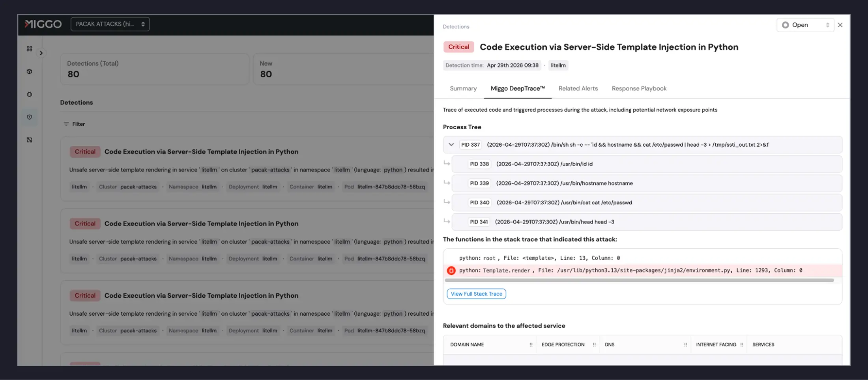
Task: Click the Detection time Apr 29th 2026 value
Action: click(x=513, y=65)
